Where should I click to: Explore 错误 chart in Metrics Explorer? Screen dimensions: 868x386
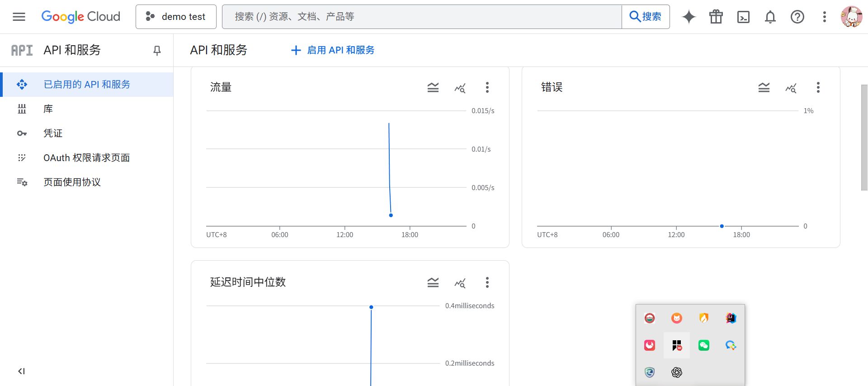click(x=791, y=88)
